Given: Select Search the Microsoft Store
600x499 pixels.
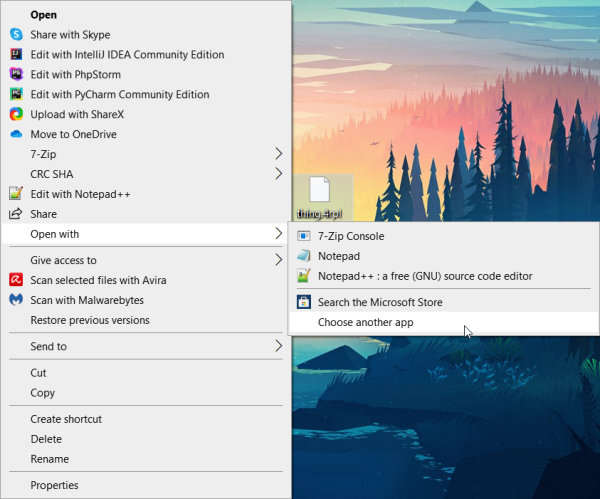Looking at the screenshot, I should (x=444, y=302).
